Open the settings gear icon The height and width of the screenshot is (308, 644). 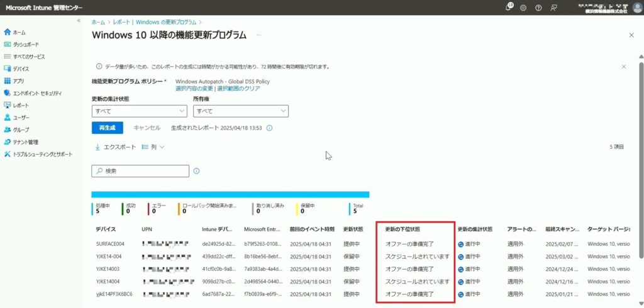(x=523, y=8)
